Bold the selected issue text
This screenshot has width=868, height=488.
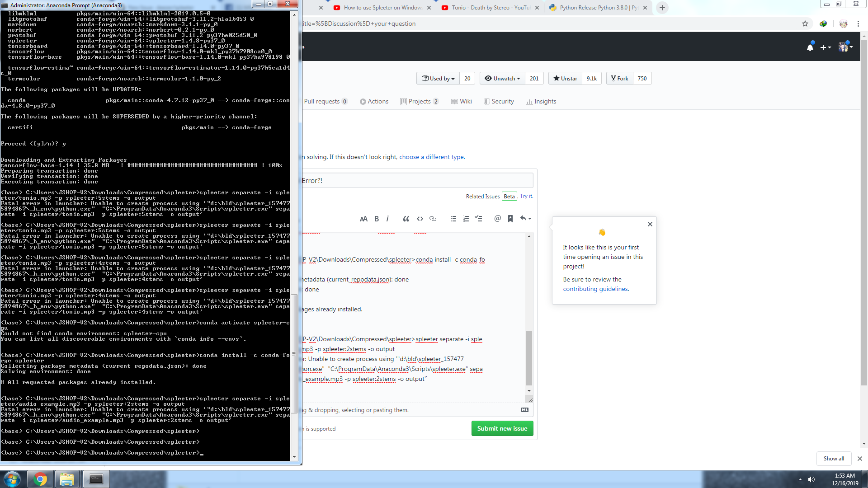point(376,219)
